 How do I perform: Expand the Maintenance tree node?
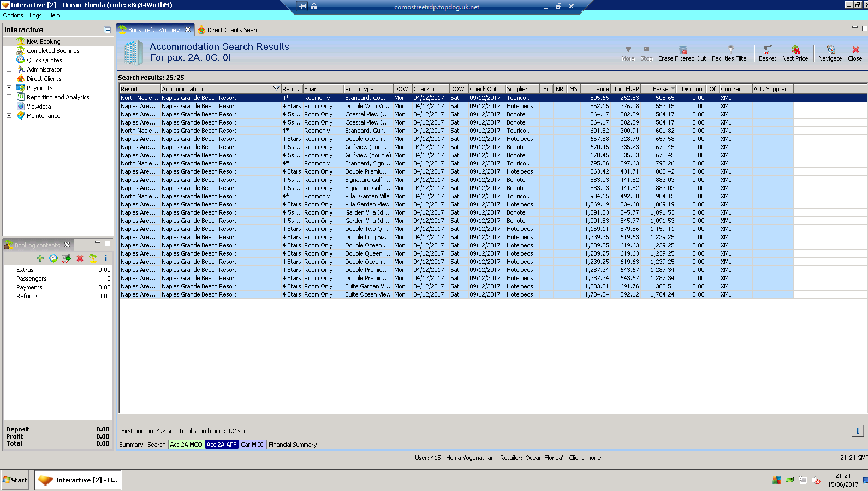point(9,116)
